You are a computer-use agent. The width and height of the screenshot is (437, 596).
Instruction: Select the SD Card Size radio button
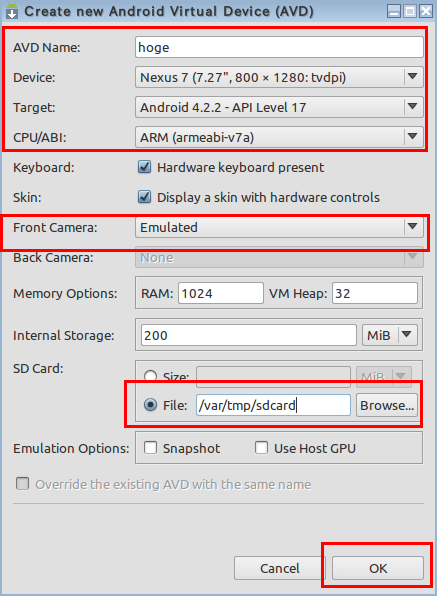point(150,376)
